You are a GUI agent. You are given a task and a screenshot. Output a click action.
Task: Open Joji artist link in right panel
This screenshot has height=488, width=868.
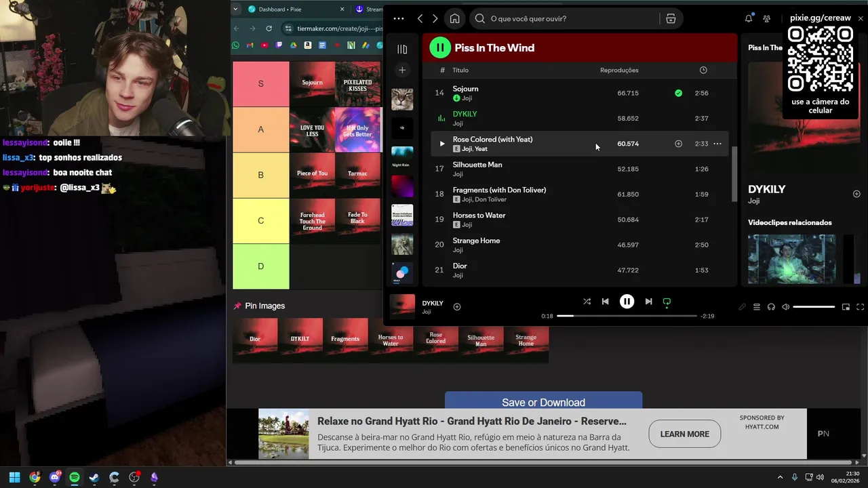click(x=754, y=201)
